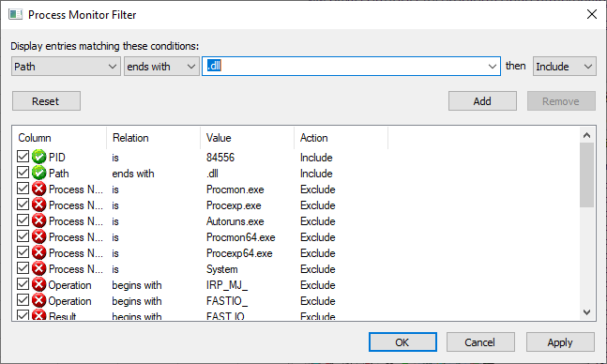Click the filter list scrollbar thumb
Viewport: 607px width, 364px height.
point(587,175)
